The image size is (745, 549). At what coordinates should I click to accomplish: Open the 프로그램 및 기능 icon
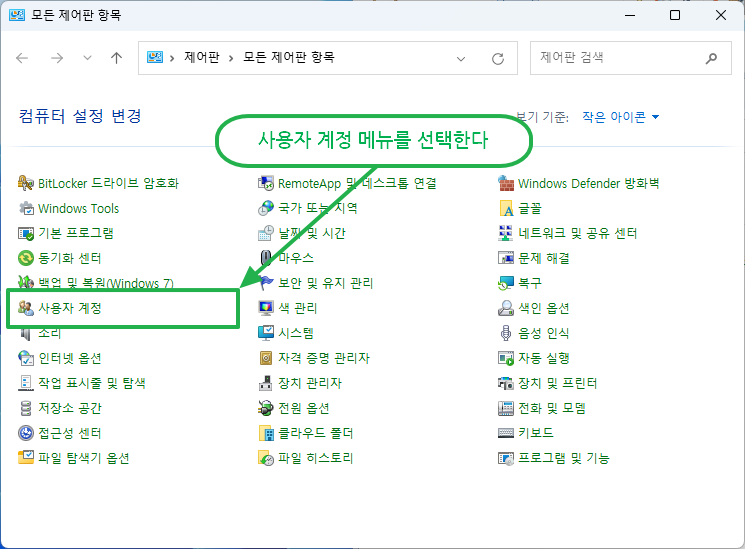coord(506,458)
